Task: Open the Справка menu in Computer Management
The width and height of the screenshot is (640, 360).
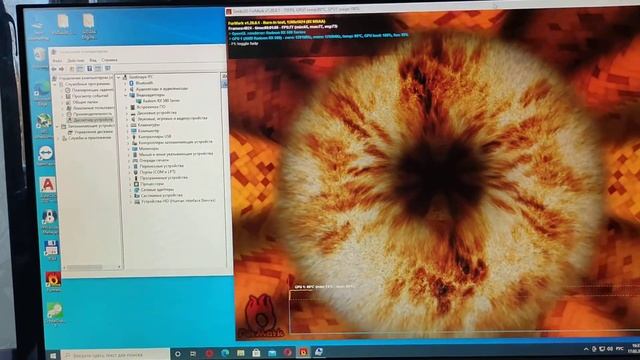Action: pos(109,60)
